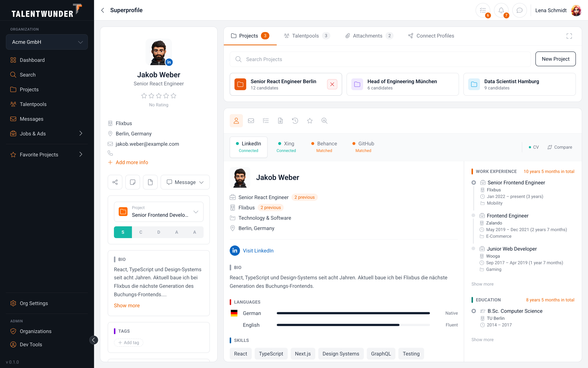Open the profile search-analytics magnifier icon

tap(324, 121)
